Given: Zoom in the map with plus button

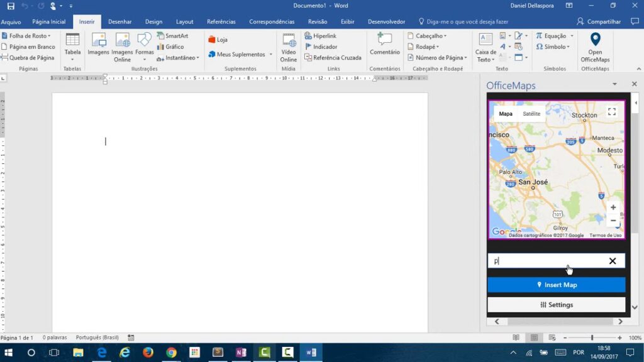Looking at the screenshot, I should point(613,207).
